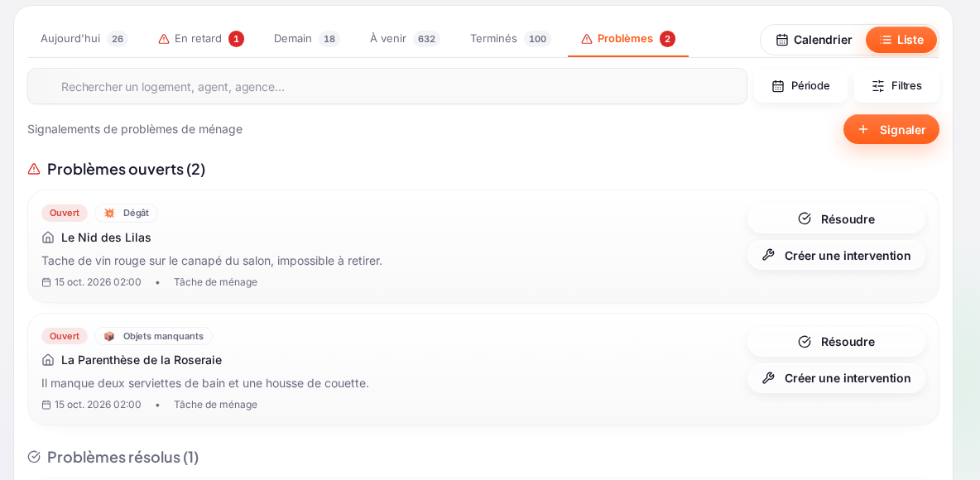The image size is (980, 480).
Task: Click the calendar icon in Période button
Action: (x=778, y=85)
